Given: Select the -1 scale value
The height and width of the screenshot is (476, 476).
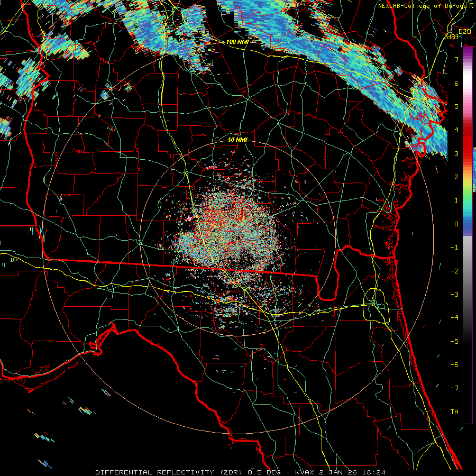Looking at the screenshot, I should click(454, 247).
